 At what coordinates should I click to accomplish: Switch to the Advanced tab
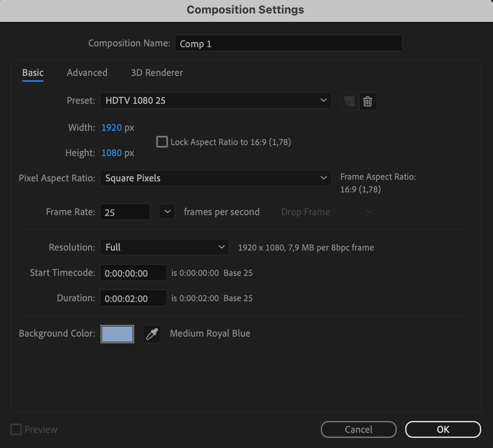point(87,73)
